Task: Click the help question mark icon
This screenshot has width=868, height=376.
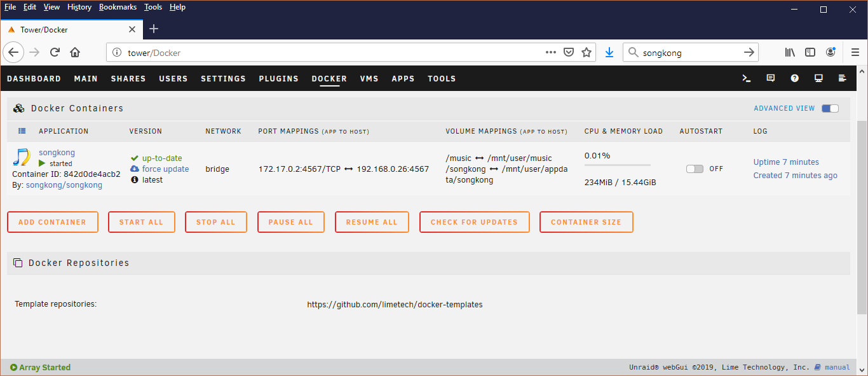Action: pos(794,78)
